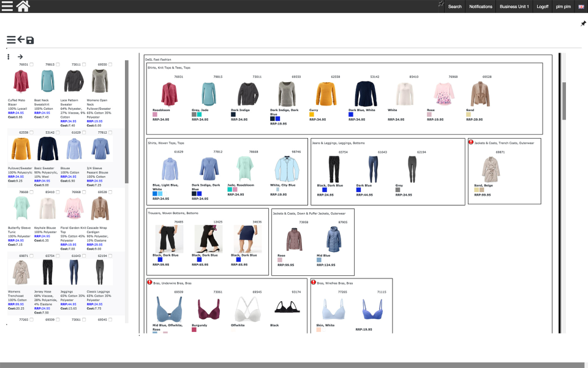This screenshot has height=368, width=588.
Task: Click the right arrow in product panel
Action: pos(20,56)
